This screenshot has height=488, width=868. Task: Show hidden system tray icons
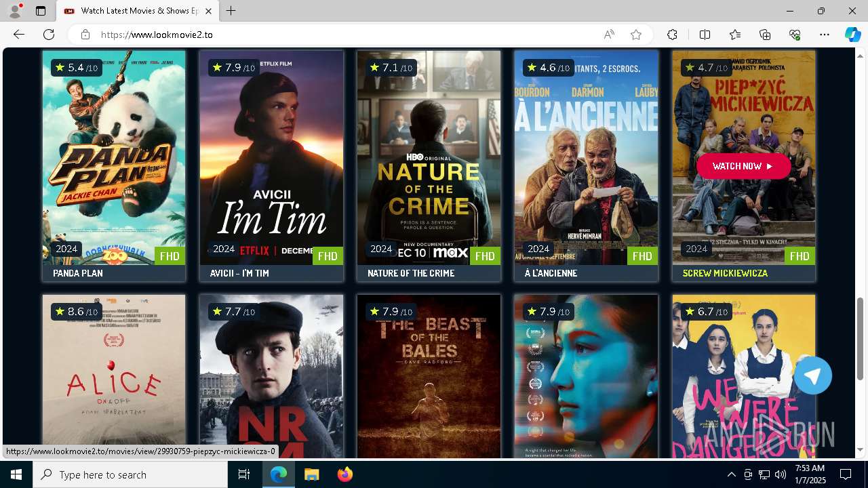point(731,474)
